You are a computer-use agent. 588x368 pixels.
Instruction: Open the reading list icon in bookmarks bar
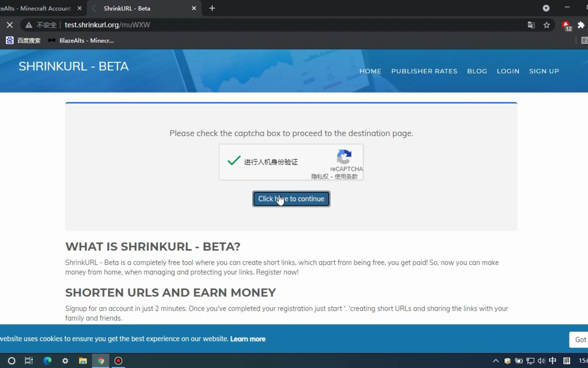click(x=584, y=40)
